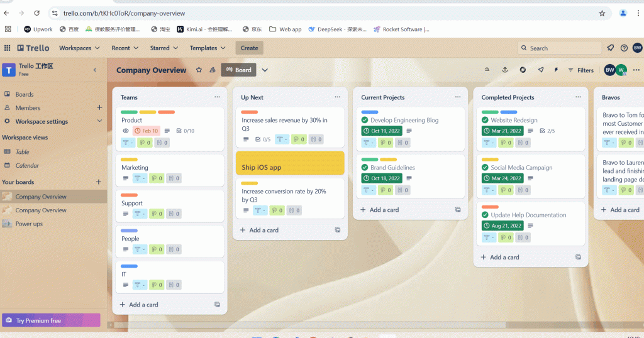Open Completed Projects list actions menu
The width and height of the screenshot is (644, 338).
tap(578, 97)
